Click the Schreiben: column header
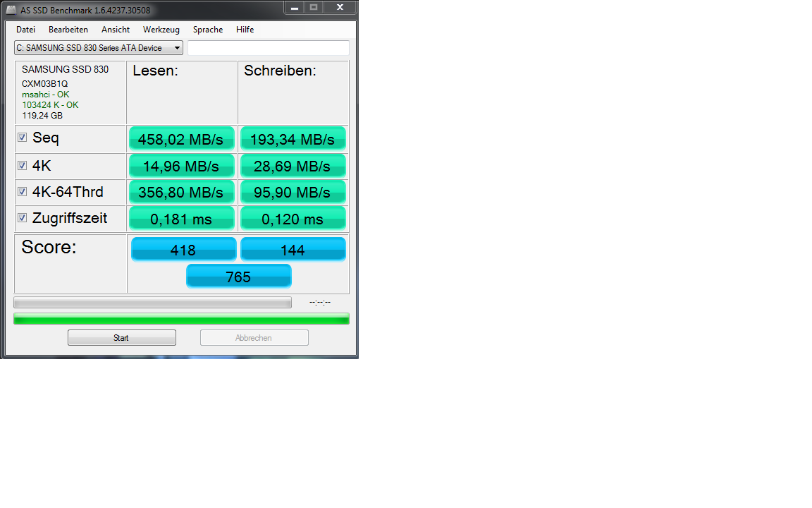This screenshot has height=508, width=812. (x=280, y=71)
